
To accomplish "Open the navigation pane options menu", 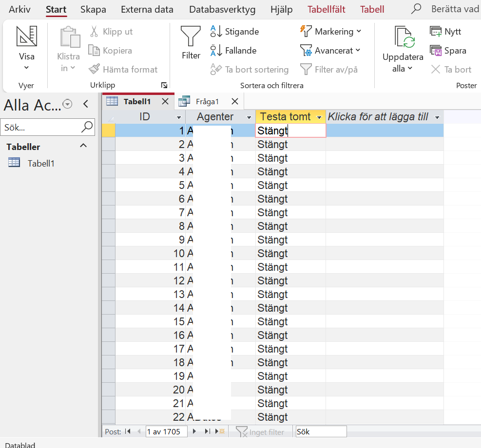I will [x=67, y=104].
